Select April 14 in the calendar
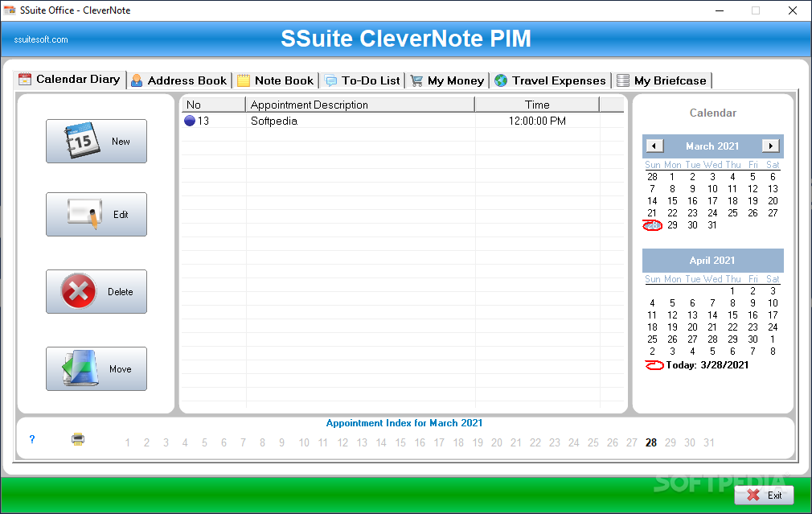This screenshot has height=514, width=812. (x=712, y=315)
